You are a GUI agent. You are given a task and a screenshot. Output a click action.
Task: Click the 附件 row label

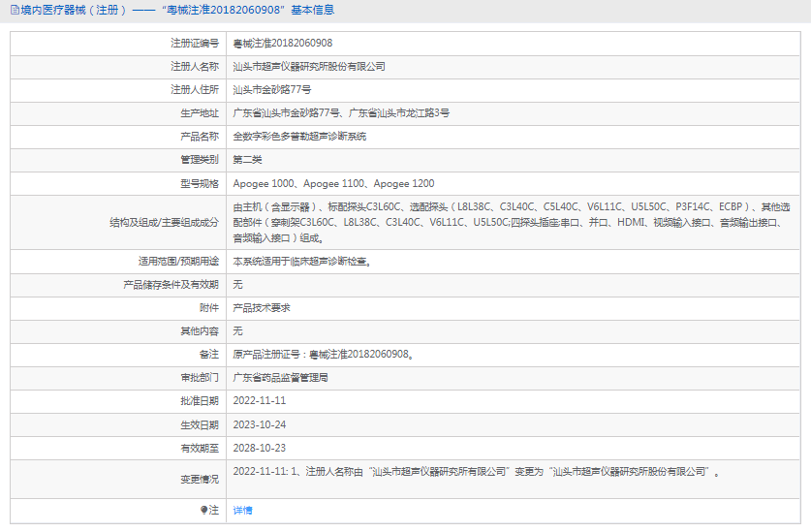[x=209, y=308]
